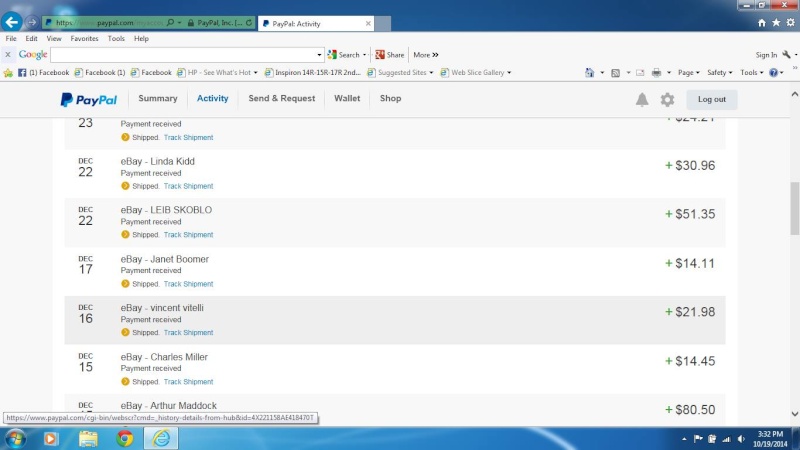Open the View menu
Screen dimensions: 800x450
(x=54, y=38)
